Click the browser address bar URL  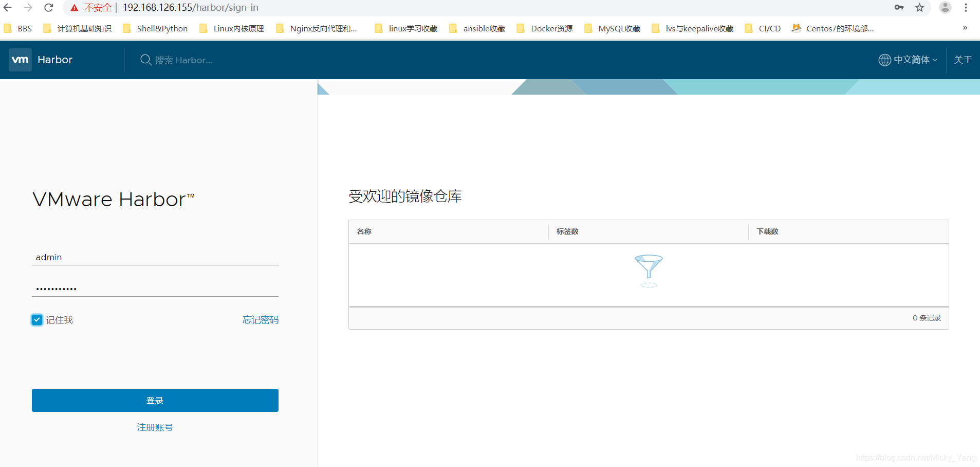[x=191, y=8]
